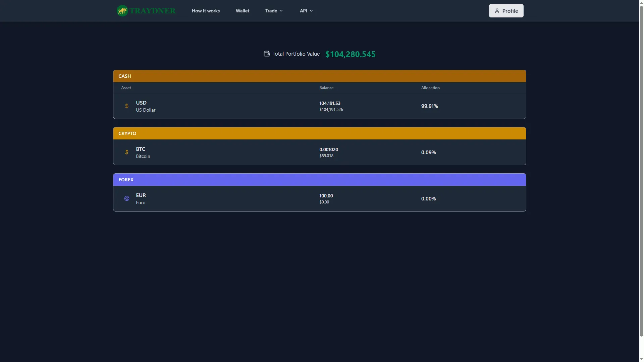Viewport: 644px width, 362px height.
Task: Click the Total Portfolio Value label
Action: pos(296,54)
